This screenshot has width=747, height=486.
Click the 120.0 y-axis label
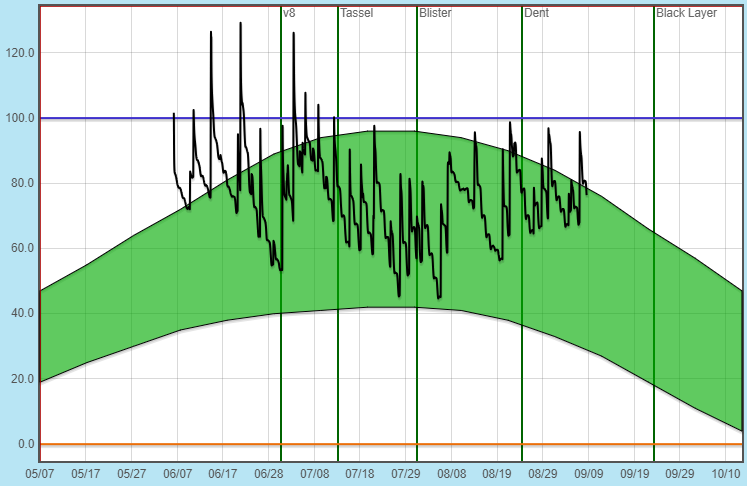[20, 53]
